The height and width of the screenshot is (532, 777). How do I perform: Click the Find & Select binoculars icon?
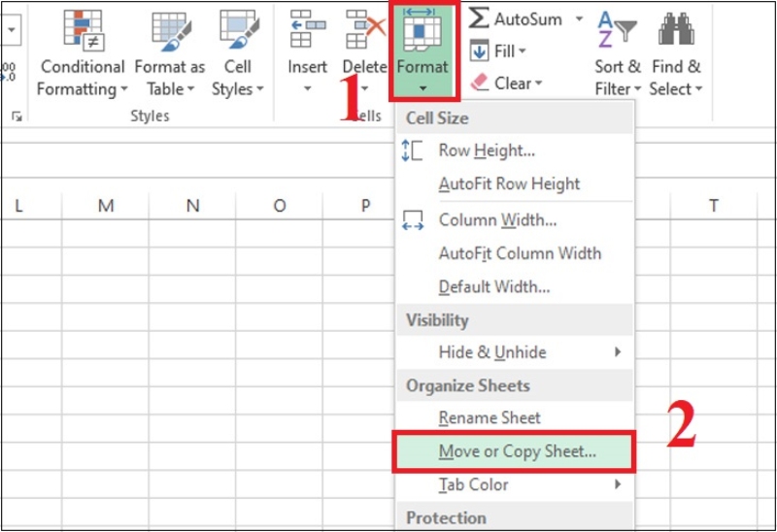coord(676,29)
